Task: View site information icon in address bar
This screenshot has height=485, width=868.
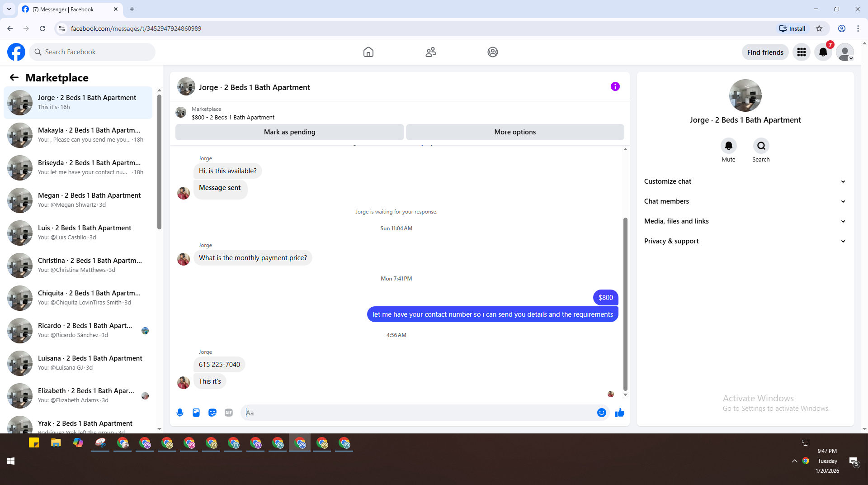Action: point(62,29)
